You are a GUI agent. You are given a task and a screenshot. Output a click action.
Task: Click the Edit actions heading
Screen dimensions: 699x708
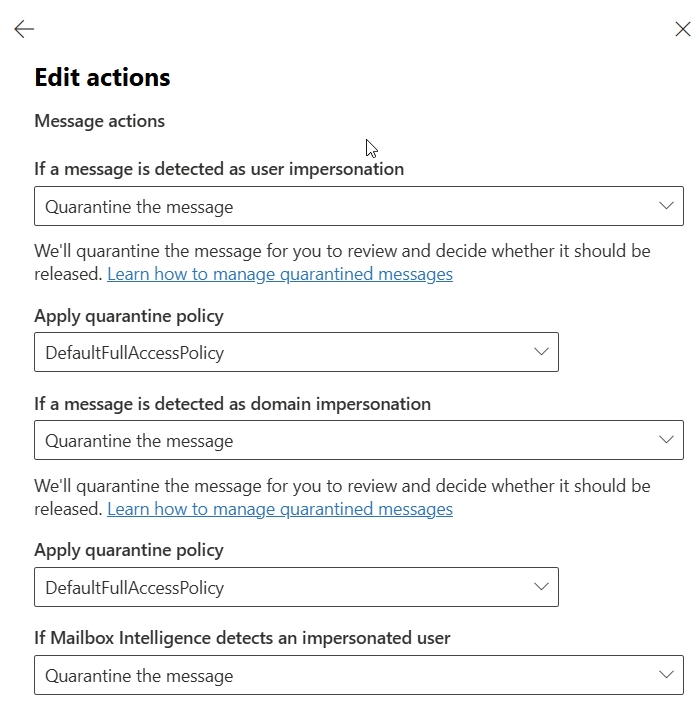[x=103, y=77]
